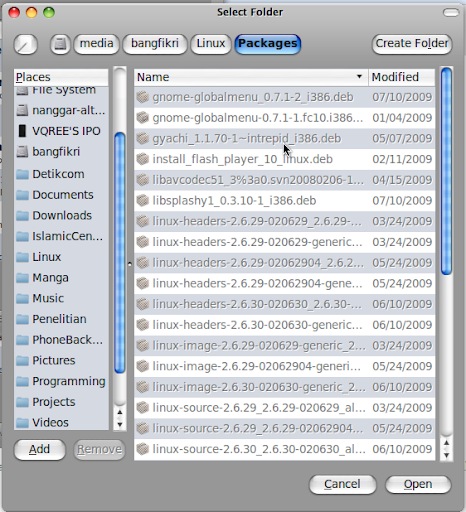The height and width of the screenshot is (512, 466).
Task: Click the Penelitian folder icon
Action: (22, 319)
